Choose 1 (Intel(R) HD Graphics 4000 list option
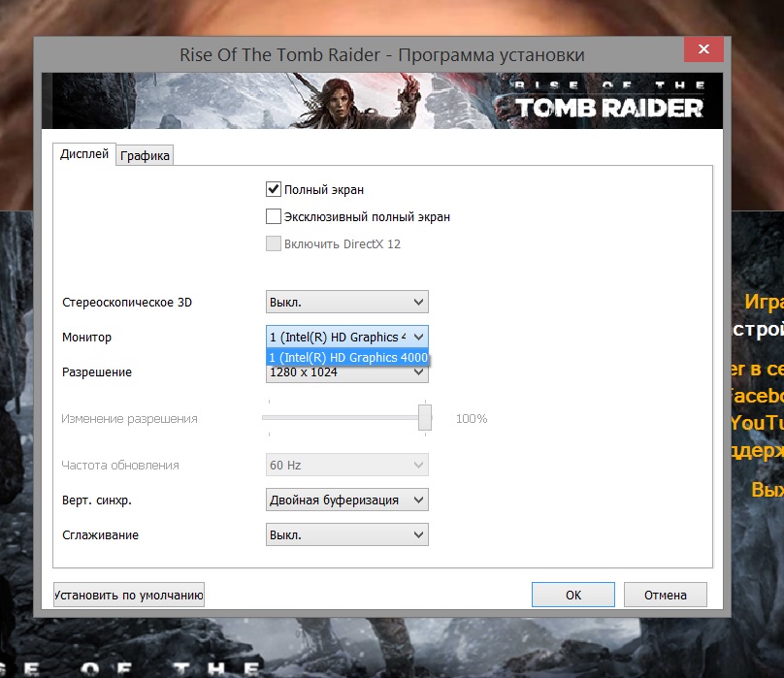Image resolution: width=784 pixels, height=678 pixels. point(348,358)
